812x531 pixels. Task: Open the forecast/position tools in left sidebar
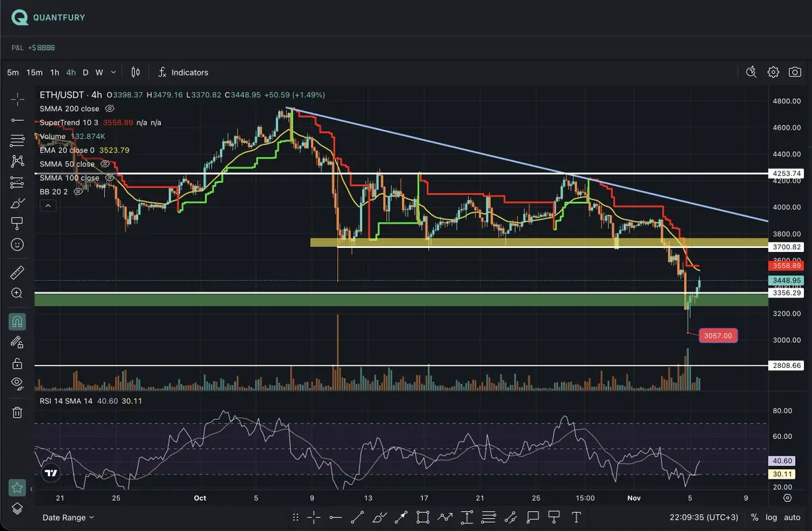(17, 182)
